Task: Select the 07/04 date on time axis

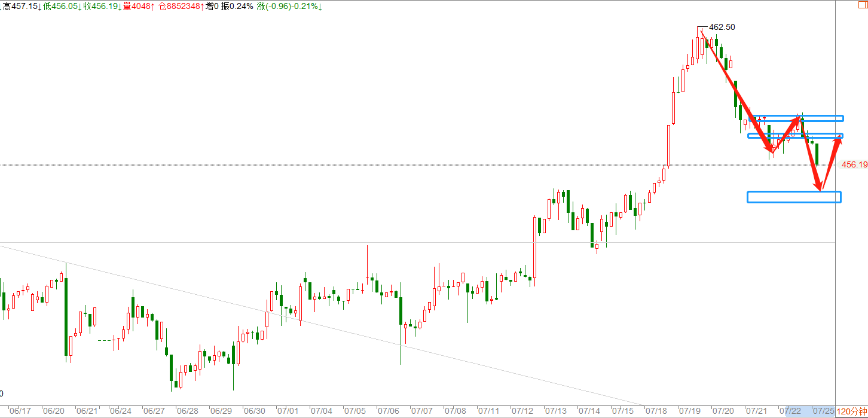Action: click(322, 411)
